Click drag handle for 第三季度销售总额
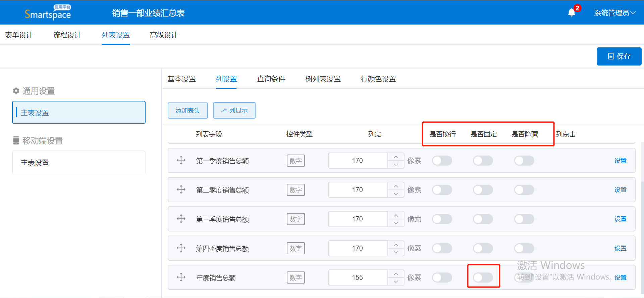The height and width of the screenshot is (298, 644). pos(181,219)
